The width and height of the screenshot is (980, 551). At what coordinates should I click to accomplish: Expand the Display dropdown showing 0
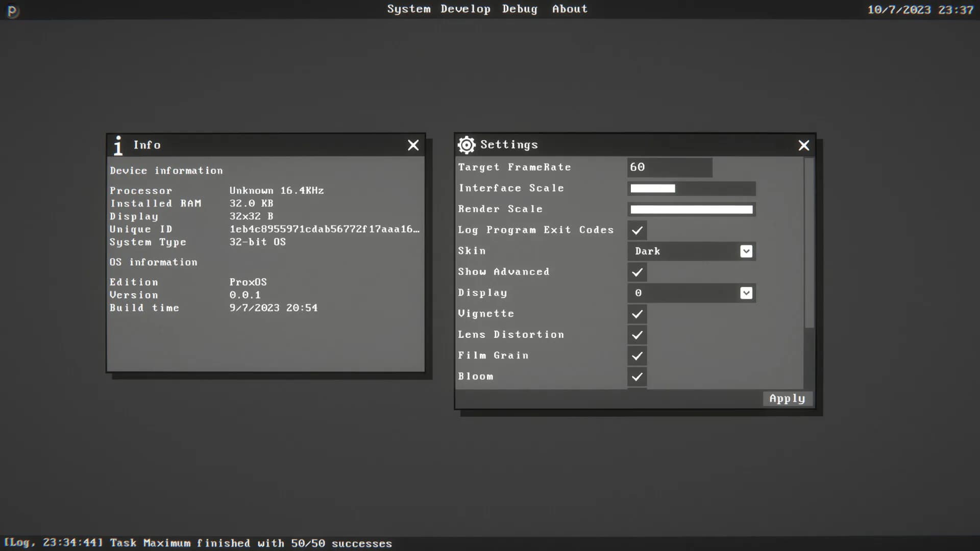pyautogui.click(x=692, y=293)
